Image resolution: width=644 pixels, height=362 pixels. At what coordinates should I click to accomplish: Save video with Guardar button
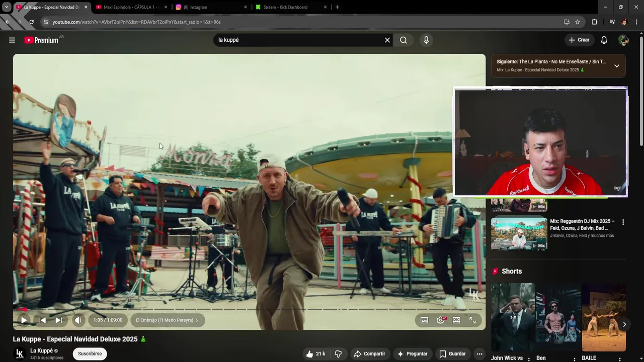click(x=452, y=354)
